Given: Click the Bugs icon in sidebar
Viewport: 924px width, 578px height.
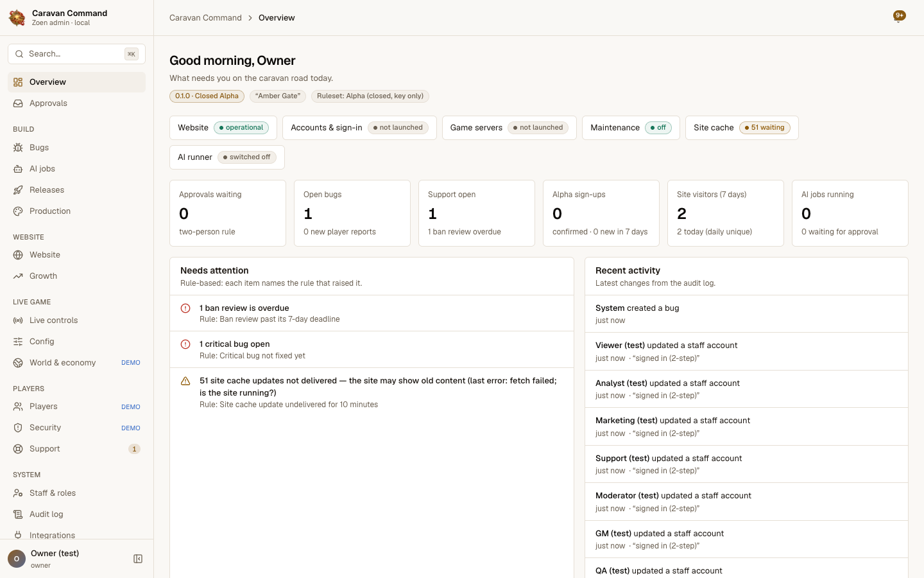Looking at the screenshot, I should click(x=18, y=148).
